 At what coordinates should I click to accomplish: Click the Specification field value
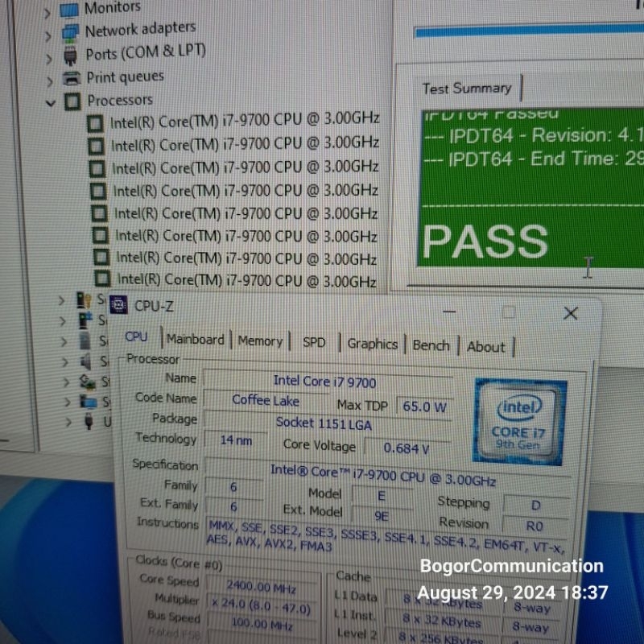[x=387, y=476]
